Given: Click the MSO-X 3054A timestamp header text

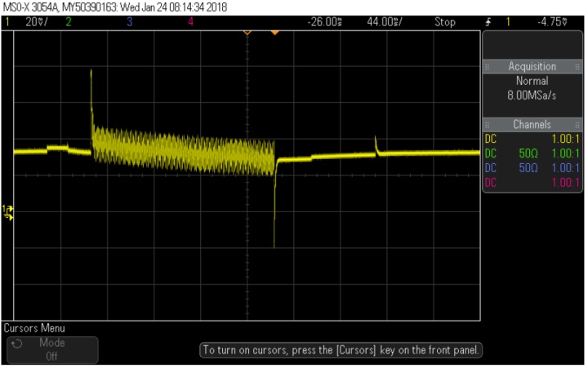Looking at the screenshot, I should (x=115, y=7).
